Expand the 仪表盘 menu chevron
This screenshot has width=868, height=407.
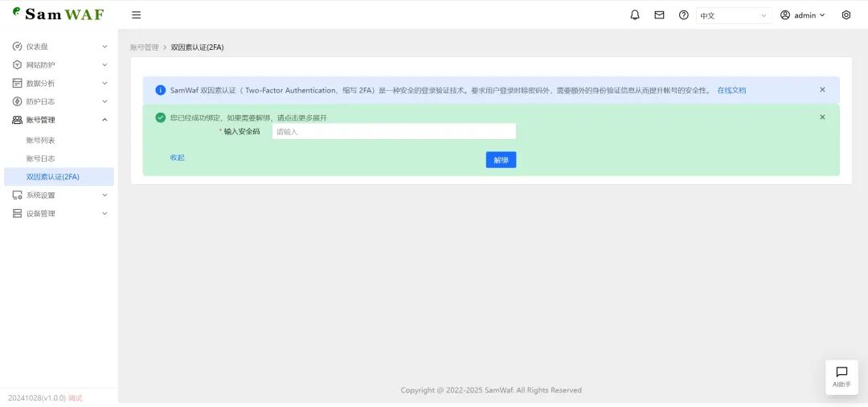104,47
